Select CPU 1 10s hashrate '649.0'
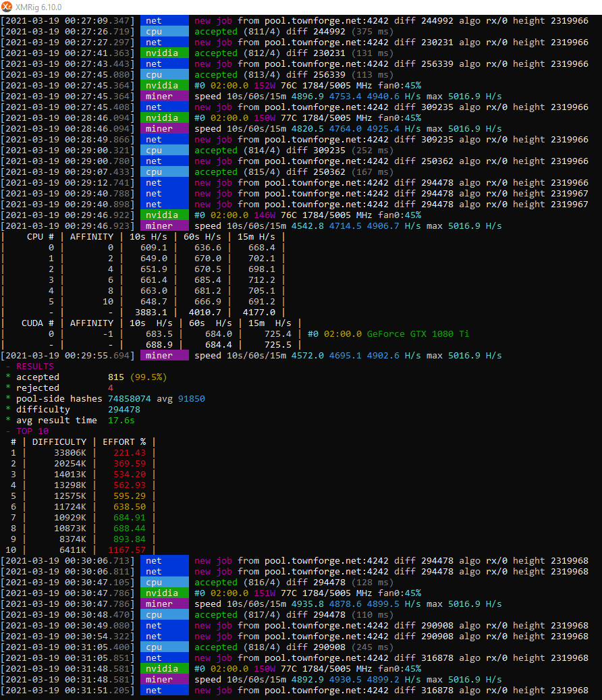The height and width of the screenshot is (700, 602). [153, 259]
